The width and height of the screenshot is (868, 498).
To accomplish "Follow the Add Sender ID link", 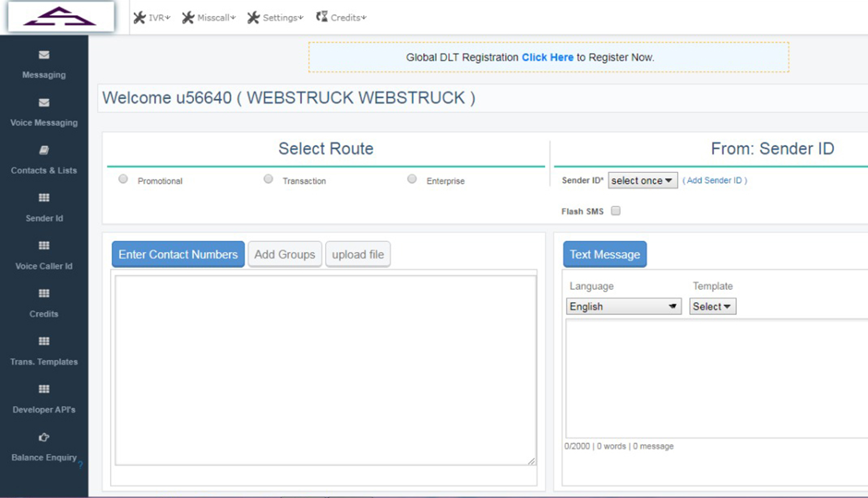I will click(714, 180).
